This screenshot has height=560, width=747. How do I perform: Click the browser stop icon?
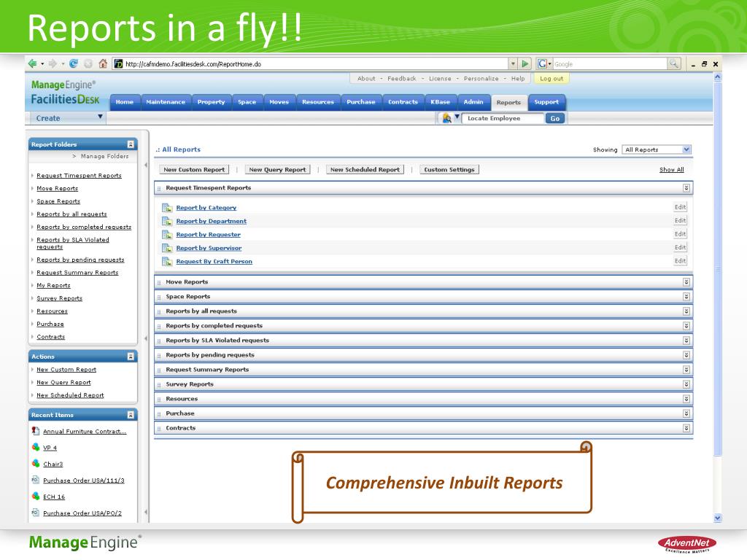pos(88,63)
